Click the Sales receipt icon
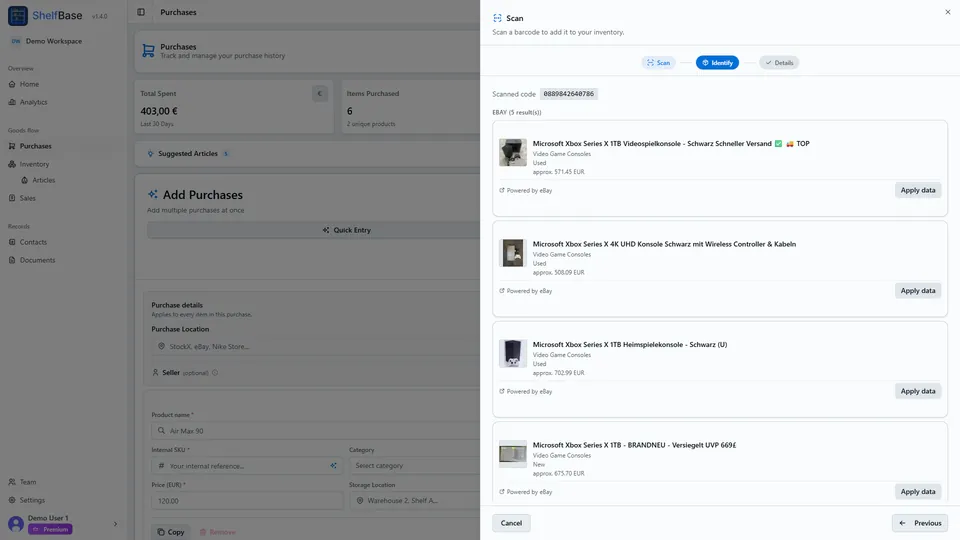960x540 pixels. [x=12, y=198]
